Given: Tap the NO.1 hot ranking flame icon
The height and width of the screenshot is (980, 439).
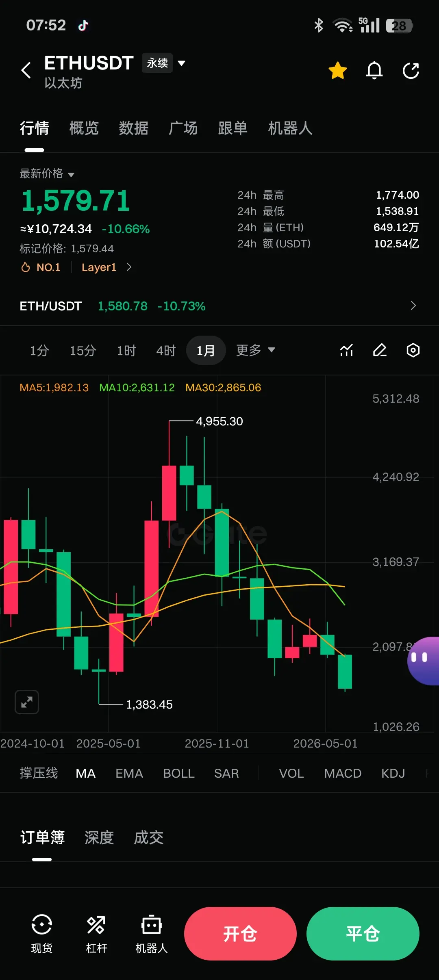Looking at the screenshot, I should (x=26, y=267).
